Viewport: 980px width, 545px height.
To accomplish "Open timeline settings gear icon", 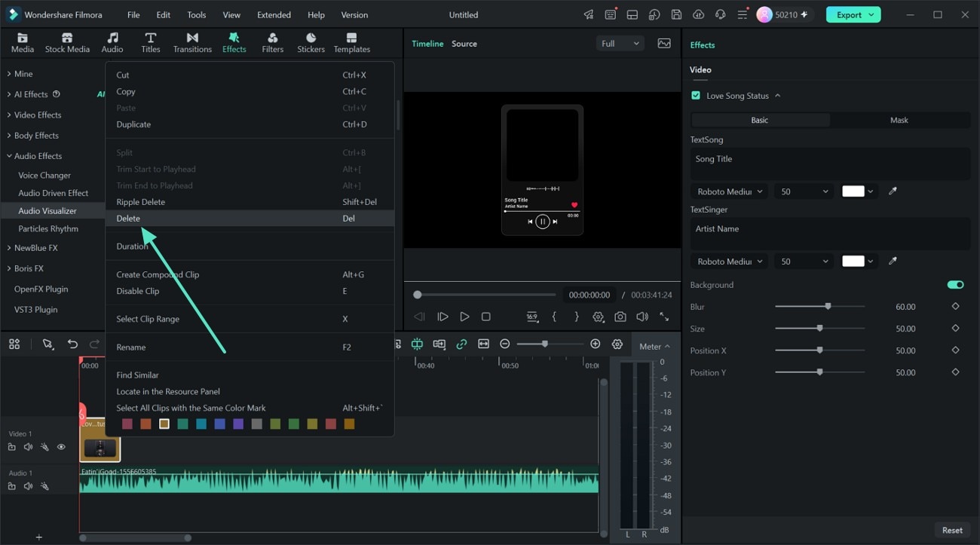I will click(x=617, y=344).
